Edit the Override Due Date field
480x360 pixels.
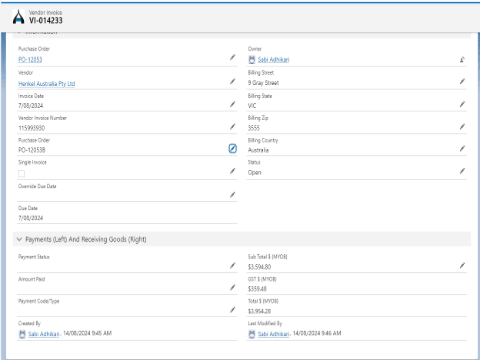coord(233,195)
